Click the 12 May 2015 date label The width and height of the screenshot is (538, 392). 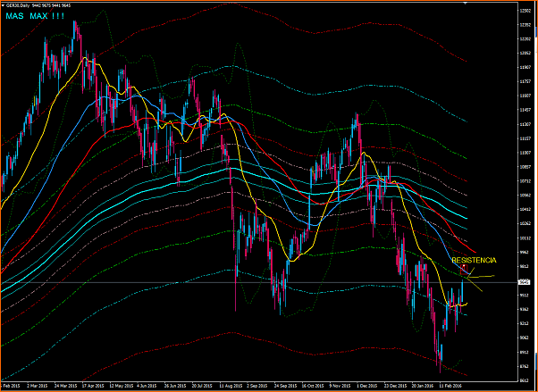click(x=121, y=385)
